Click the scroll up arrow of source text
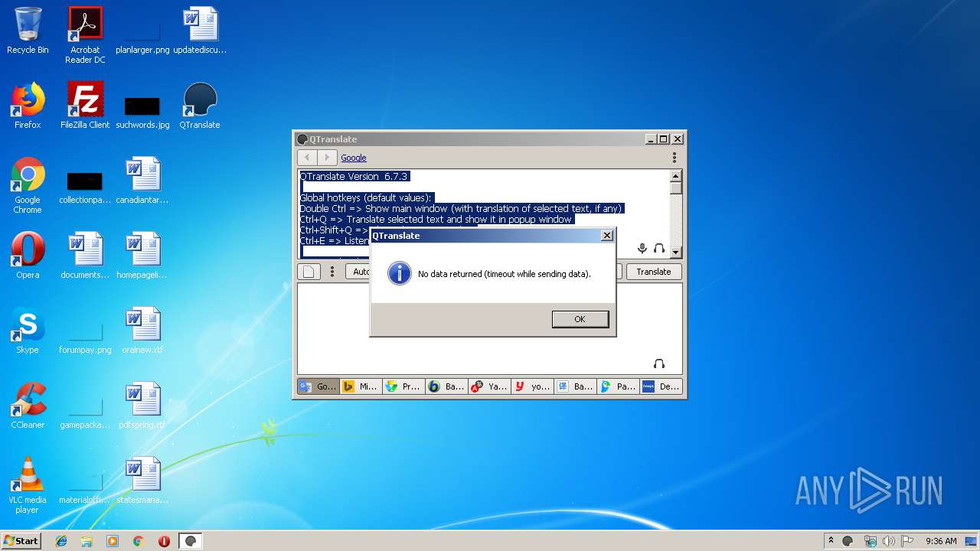The image size is (980, 551). [x=676, y=175]
